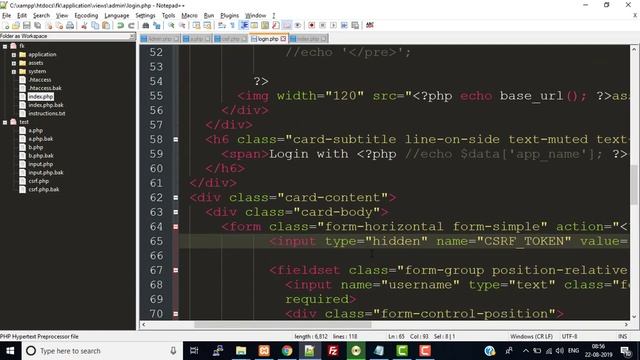Click the spell check ABC icon
The image size is (640, 360).
tap(370, 25)
